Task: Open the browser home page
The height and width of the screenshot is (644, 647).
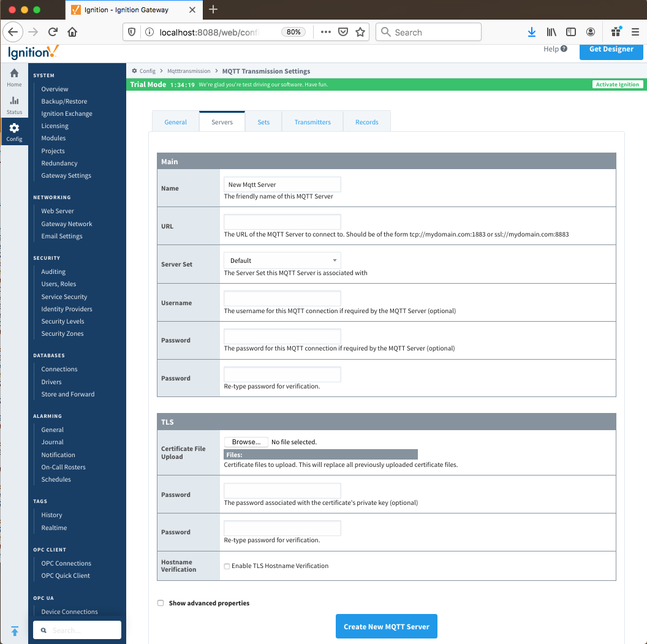Action: point(72,32)
